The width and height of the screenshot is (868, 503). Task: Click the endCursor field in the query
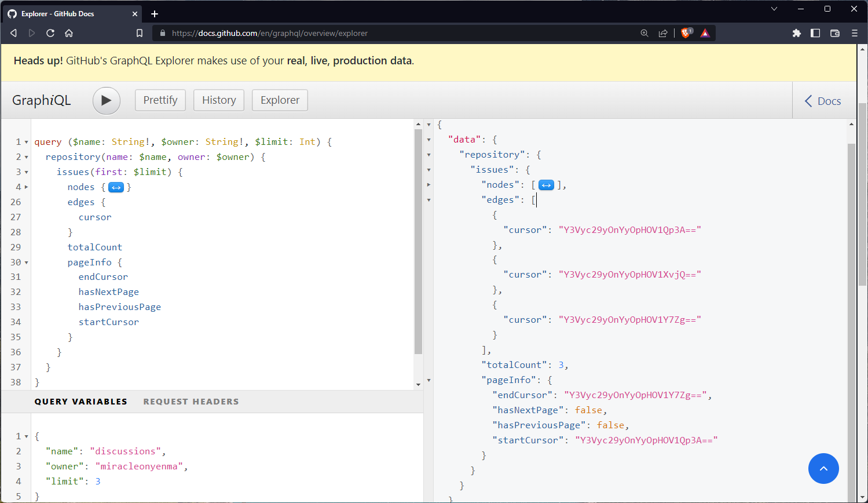(x=103, y=277)
